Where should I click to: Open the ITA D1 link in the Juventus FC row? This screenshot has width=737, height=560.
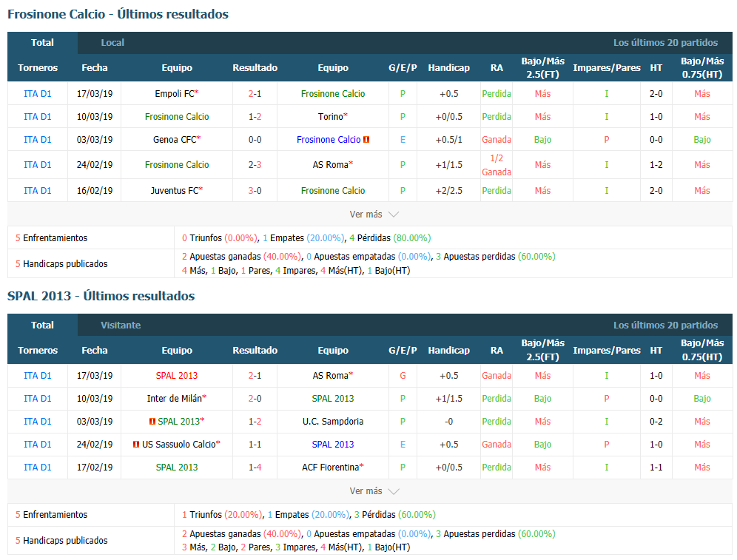(x=38, y=191)
